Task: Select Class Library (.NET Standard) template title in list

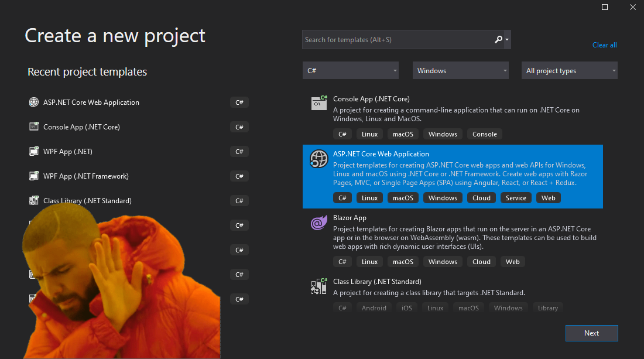Action: coord(377,282)
